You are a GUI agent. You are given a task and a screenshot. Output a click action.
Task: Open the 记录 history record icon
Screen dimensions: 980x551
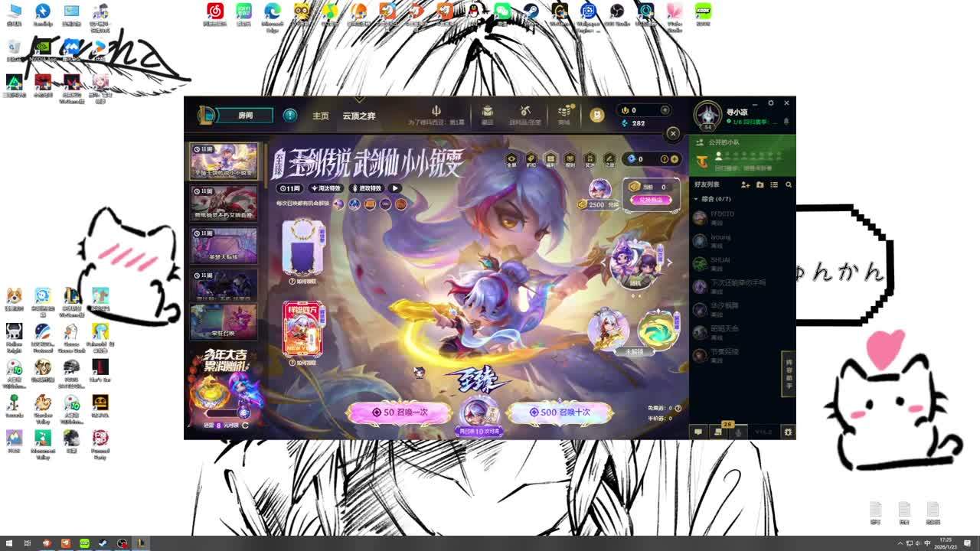609,160
